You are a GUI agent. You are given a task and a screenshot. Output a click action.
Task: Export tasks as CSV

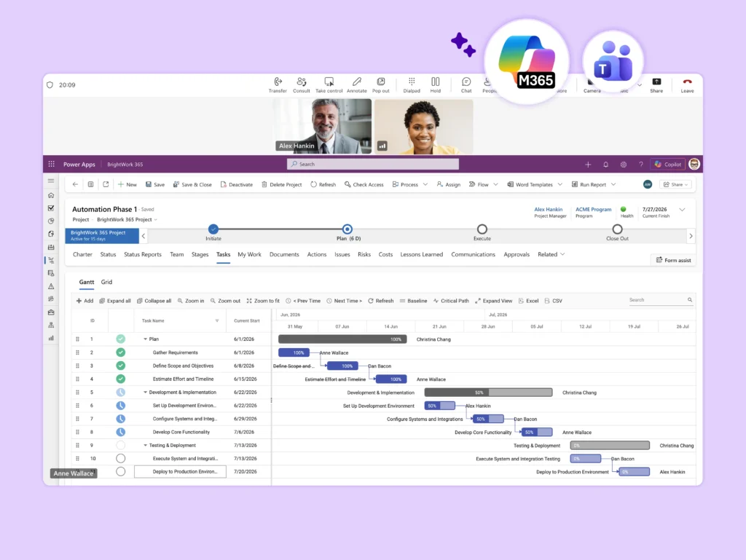click(x=554, y=301)
